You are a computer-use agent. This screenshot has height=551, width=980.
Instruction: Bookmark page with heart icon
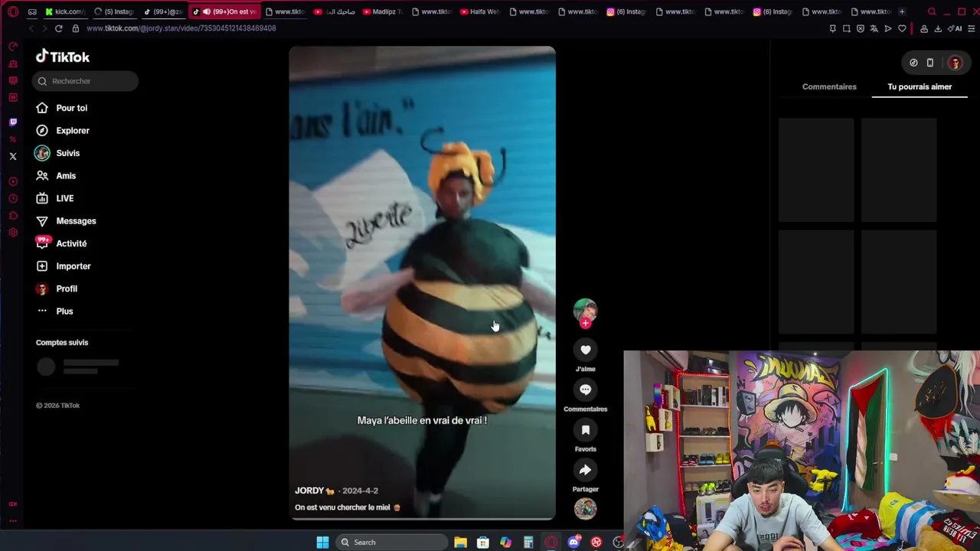click(902, 28)
